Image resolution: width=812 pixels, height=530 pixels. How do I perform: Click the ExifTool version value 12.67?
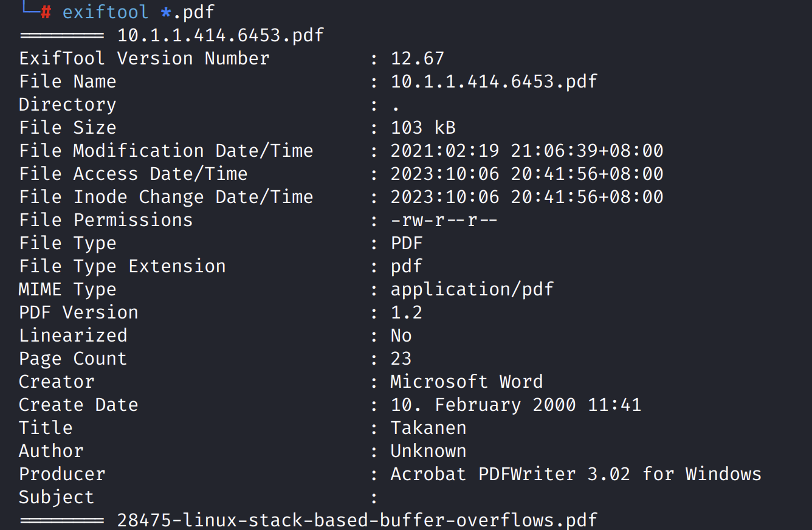click(418, 58)
